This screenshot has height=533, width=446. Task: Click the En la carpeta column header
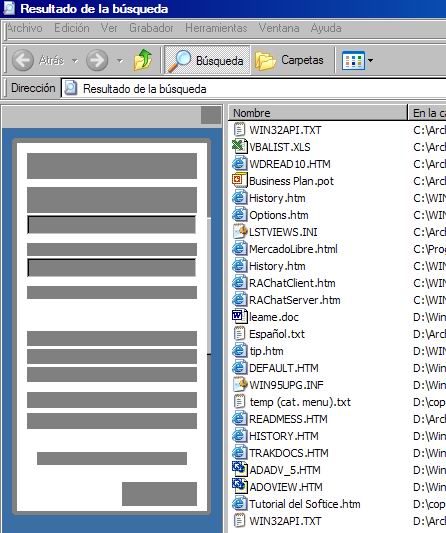pyautogui.click(x=427, y=113)
